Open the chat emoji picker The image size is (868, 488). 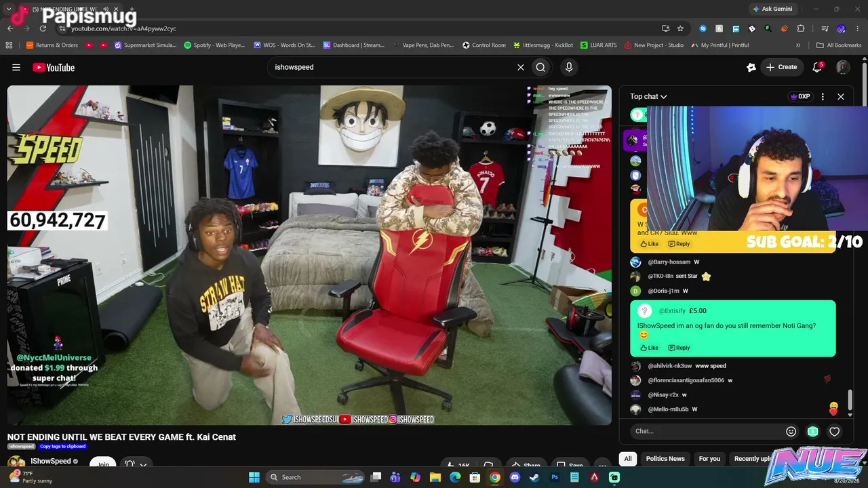tap(791, 431)
